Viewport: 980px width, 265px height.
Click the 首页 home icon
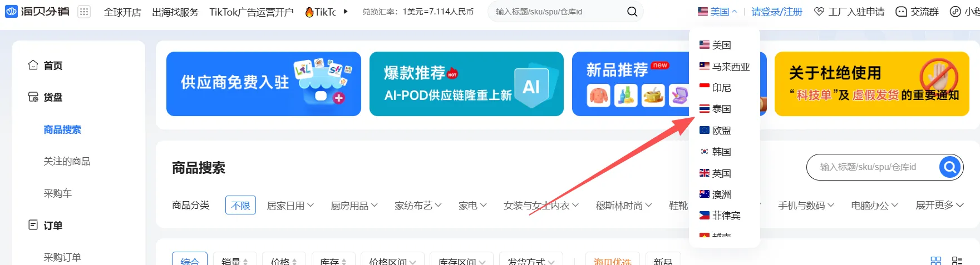click(33, 65)
